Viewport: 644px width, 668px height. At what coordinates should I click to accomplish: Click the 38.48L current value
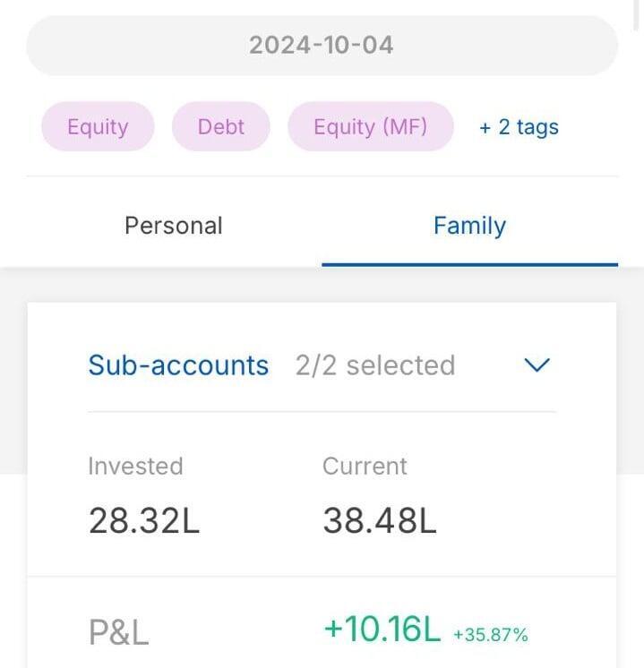[x=380, y=520]
